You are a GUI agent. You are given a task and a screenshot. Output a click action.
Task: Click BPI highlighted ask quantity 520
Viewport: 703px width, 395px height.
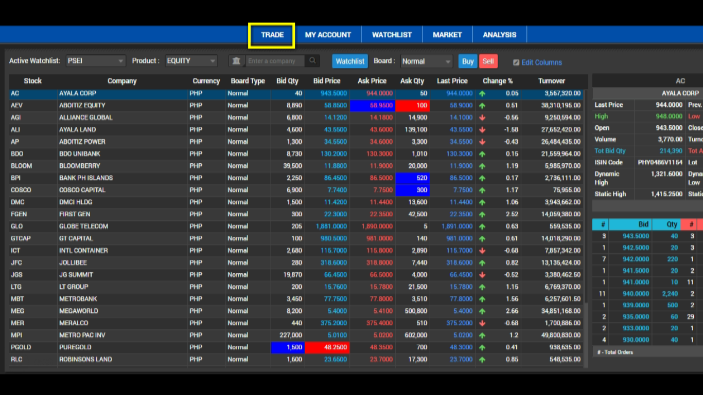tap(412, 178)
